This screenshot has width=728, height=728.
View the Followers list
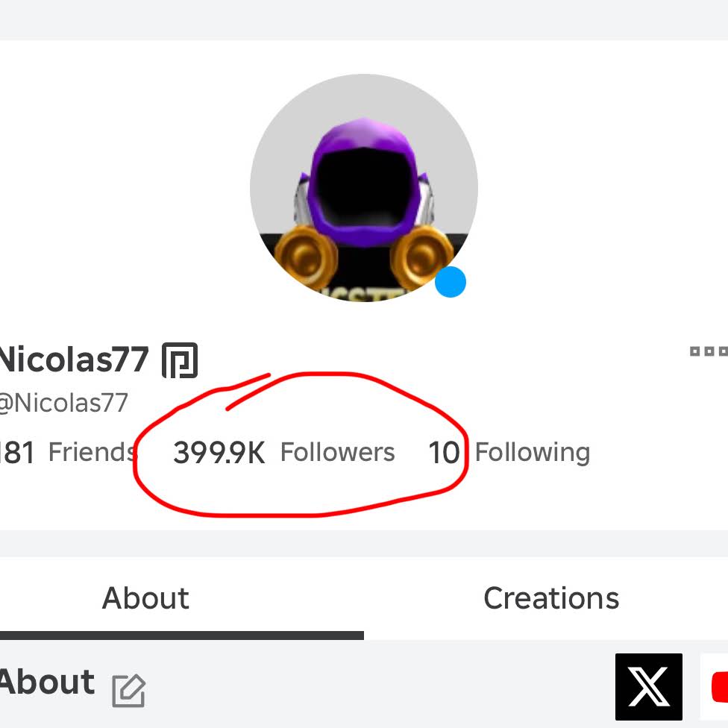coord(337,452)
